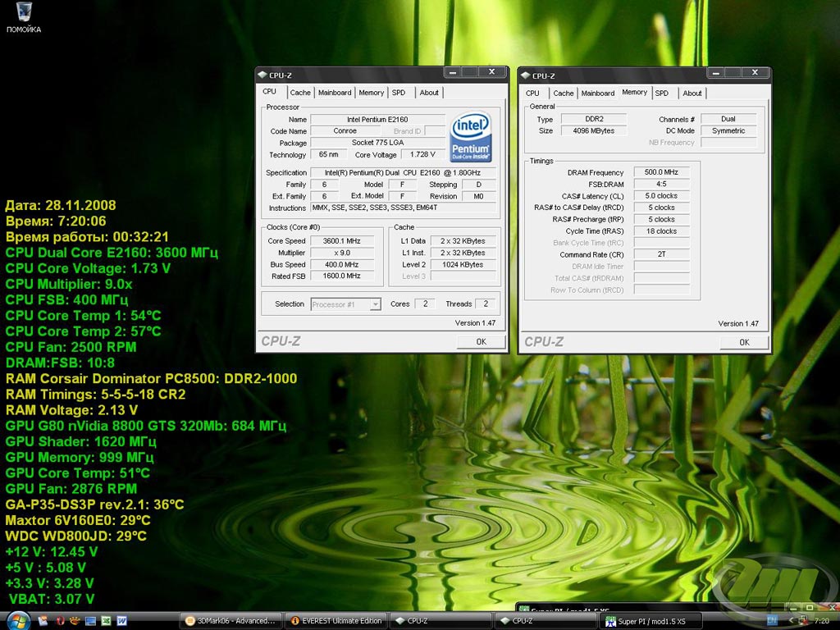Click the memory Size value 4096 MBytes
The width and height of the screenshot is (840, 630).
pyautogui.click(x=594, y=130)
